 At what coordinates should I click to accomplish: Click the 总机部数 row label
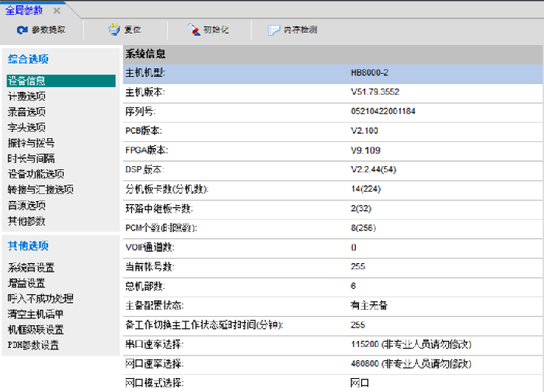coord(145,286)
